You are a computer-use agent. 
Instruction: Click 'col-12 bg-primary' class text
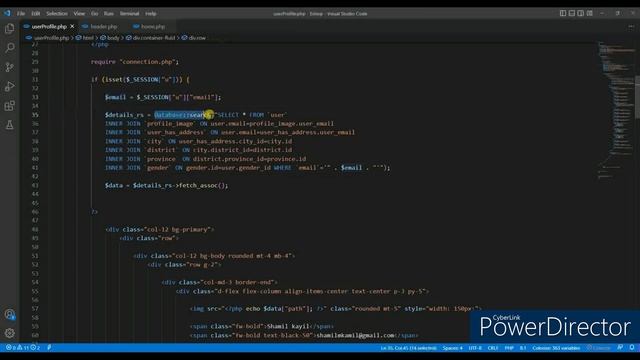(x=178, y=229)
